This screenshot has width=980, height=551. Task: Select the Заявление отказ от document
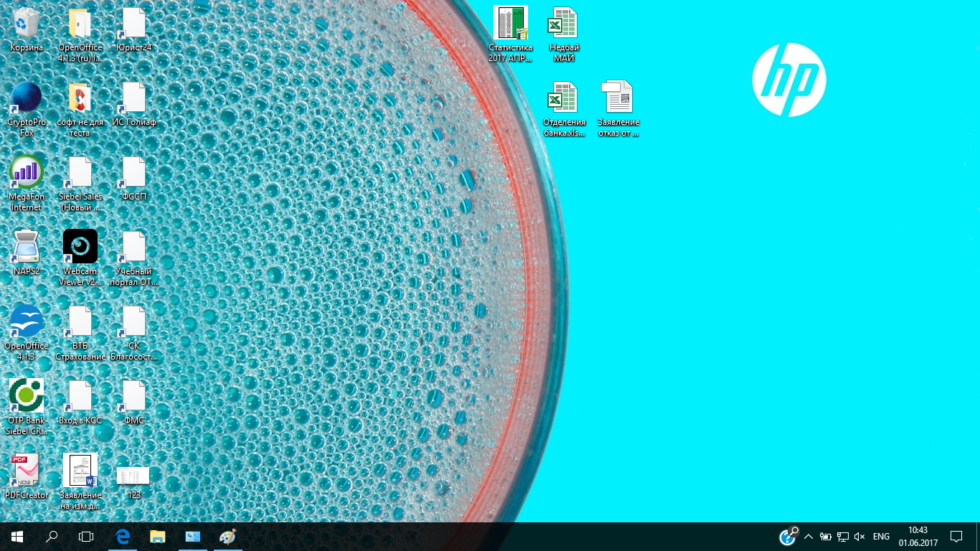coord(618,98)
